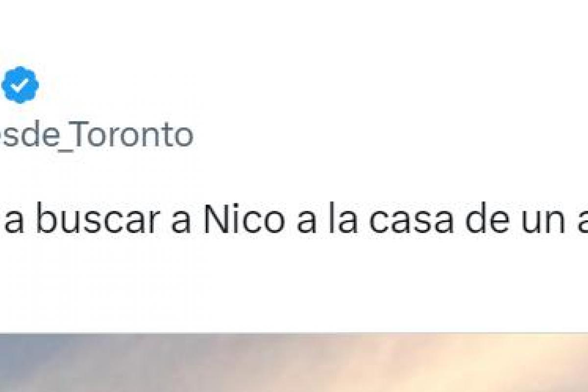Image resolution: width=588 pixels, height=392 pixels.
Task: Click the blank area right of the handle
Action: pyautogui.click(x=392, y=135)
